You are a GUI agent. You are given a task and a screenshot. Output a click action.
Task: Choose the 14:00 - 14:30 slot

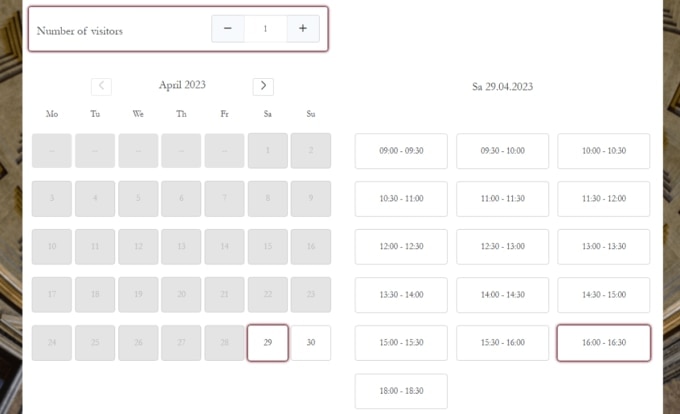pyautogui.click(x=502, y=295)
